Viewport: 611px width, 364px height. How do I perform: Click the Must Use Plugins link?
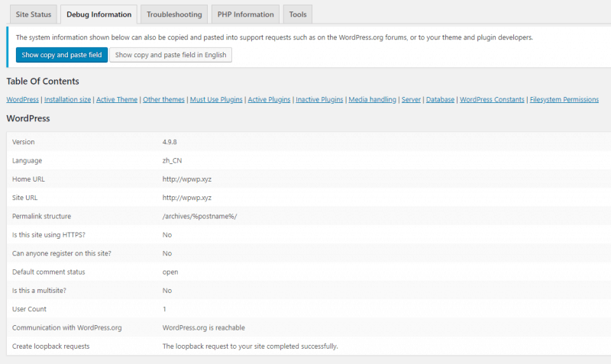pyautogui.click(x=216, y=100)
